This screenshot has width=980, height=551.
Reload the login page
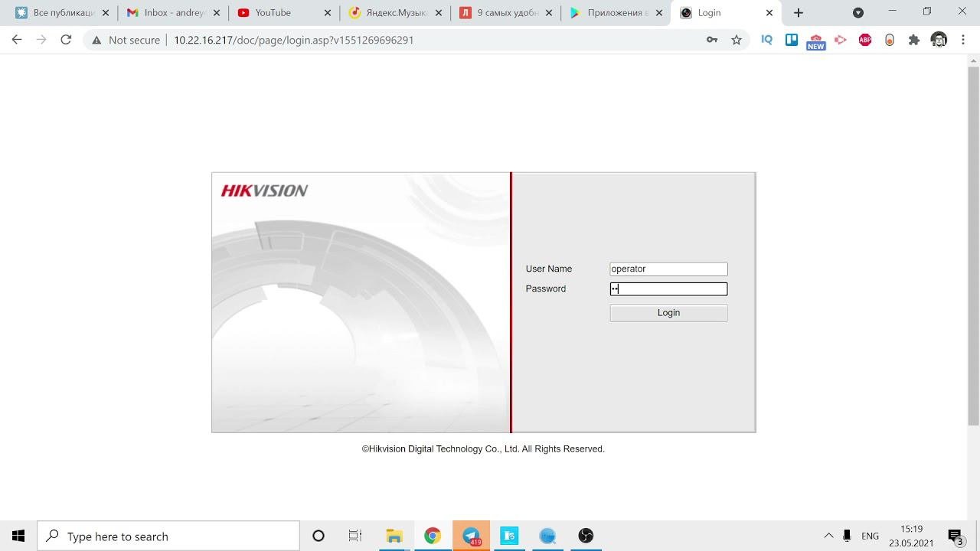point(66,40)
